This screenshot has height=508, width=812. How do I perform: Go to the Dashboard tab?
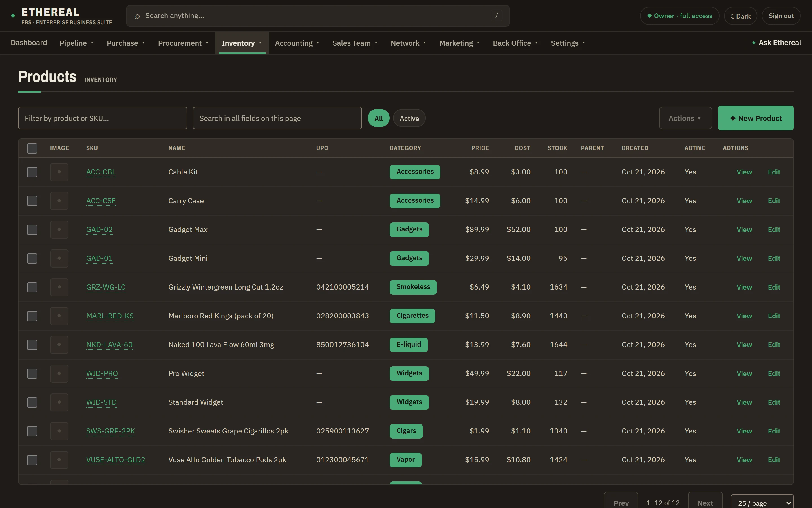[x=29, y=43]
